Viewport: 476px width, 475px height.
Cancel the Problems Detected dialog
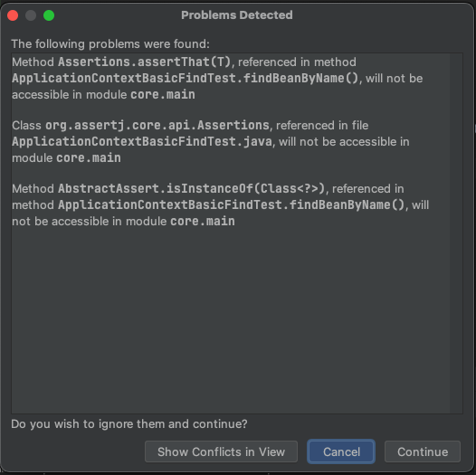[341, 451]
